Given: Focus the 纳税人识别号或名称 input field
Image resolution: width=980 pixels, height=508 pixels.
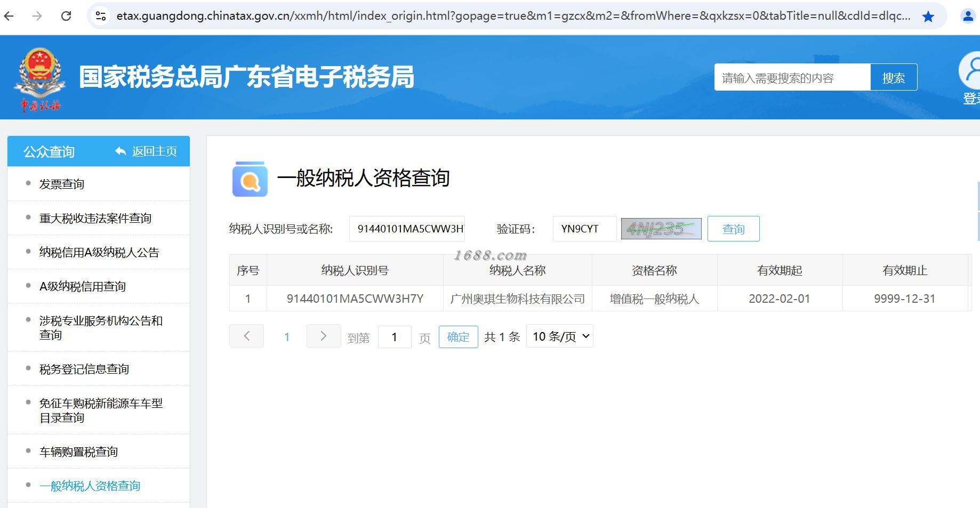Looking at the screenshot, I should pos(407,229).
